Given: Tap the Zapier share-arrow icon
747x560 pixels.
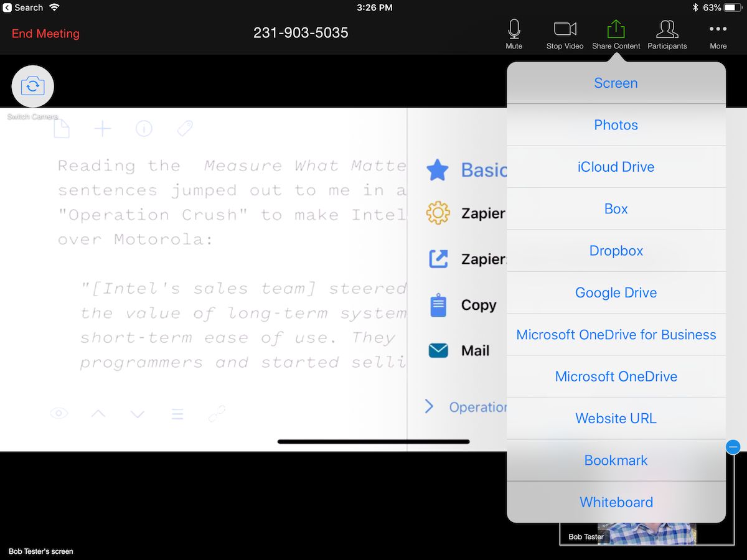Looking at the screenshot, I should (x=438, y=259).
